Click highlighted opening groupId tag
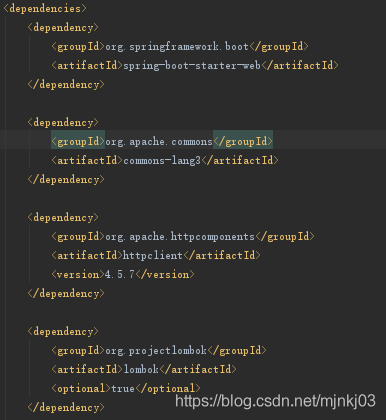 click(78, 142)
